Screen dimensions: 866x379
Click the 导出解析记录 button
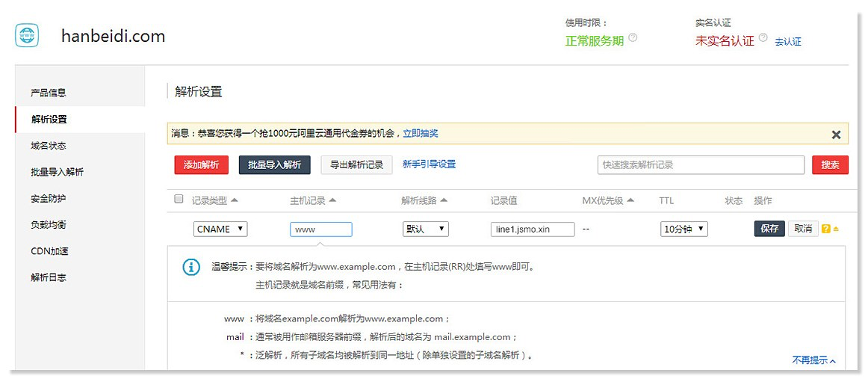click(357, 165)
